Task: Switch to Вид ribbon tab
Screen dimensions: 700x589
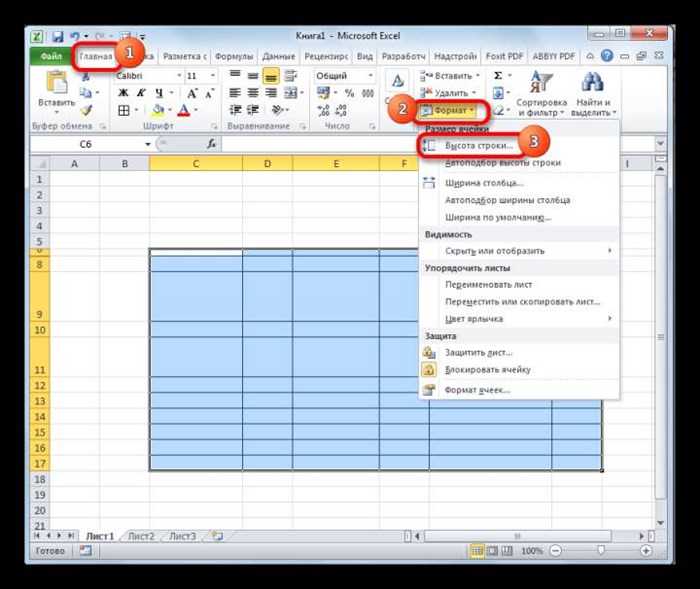Action: 365,56
